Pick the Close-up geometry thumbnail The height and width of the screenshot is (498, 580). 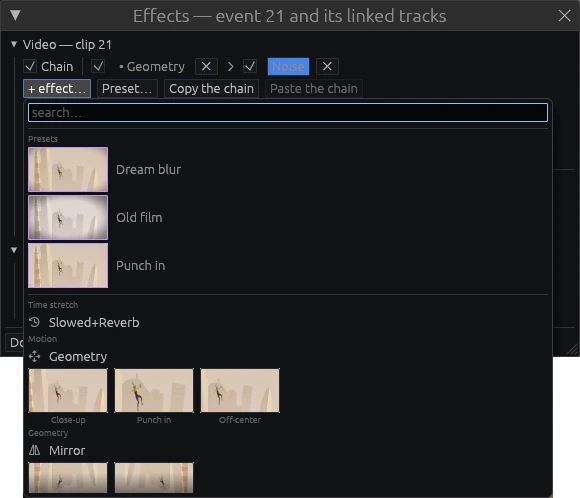68,390
